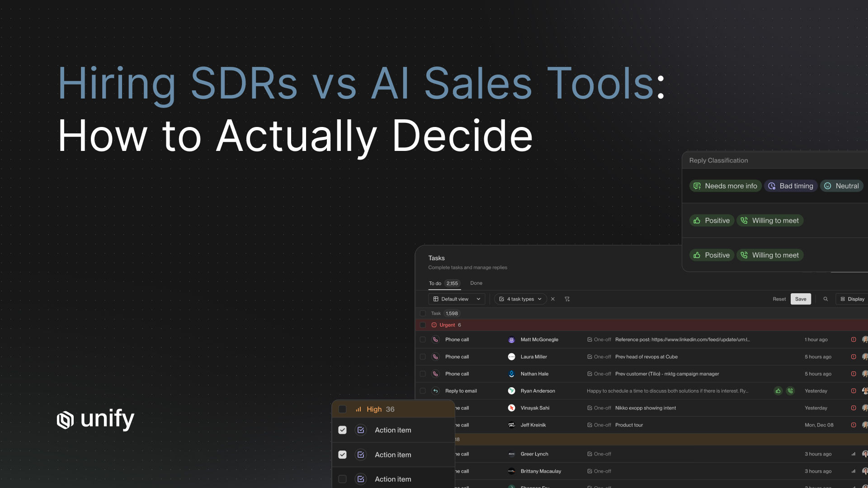
Task: Open the Display options menu
Action: tap(853, 299)
